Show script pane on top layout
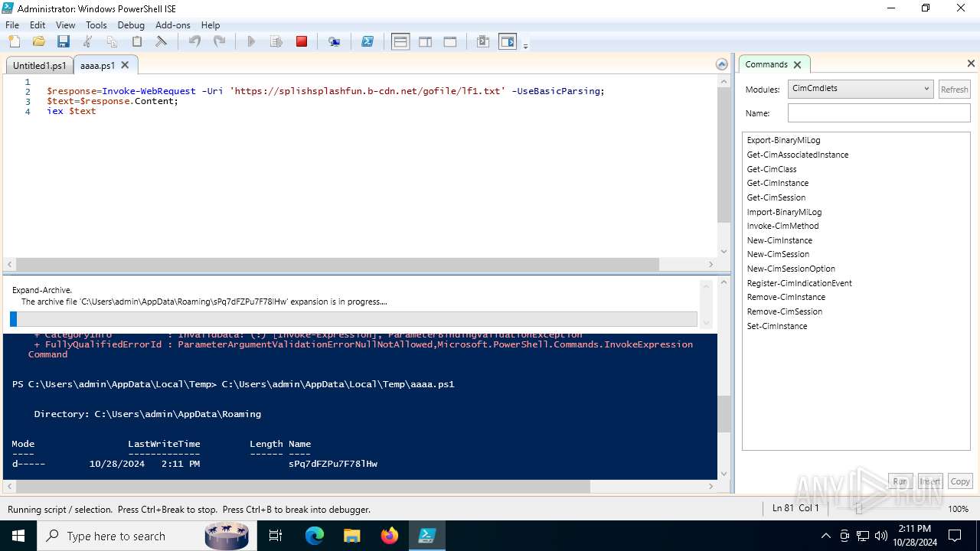 [400, 42]
